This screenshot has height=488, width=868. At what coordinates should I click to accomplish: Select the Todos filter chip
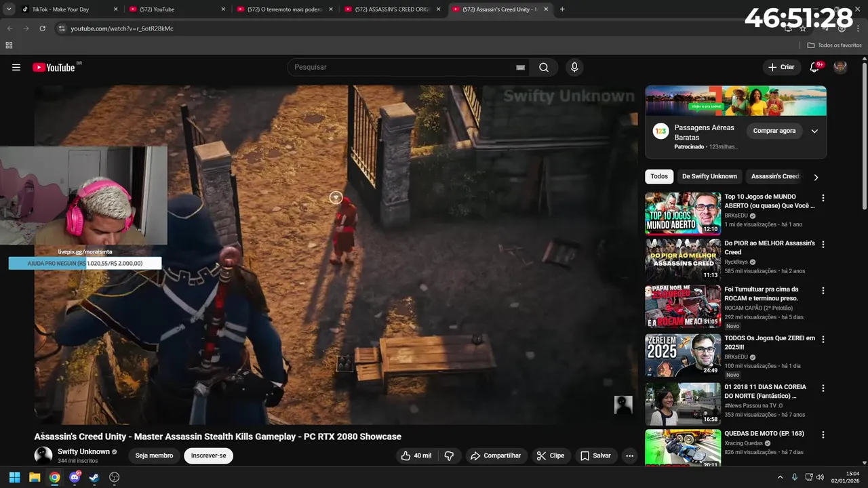pos(659,176)
